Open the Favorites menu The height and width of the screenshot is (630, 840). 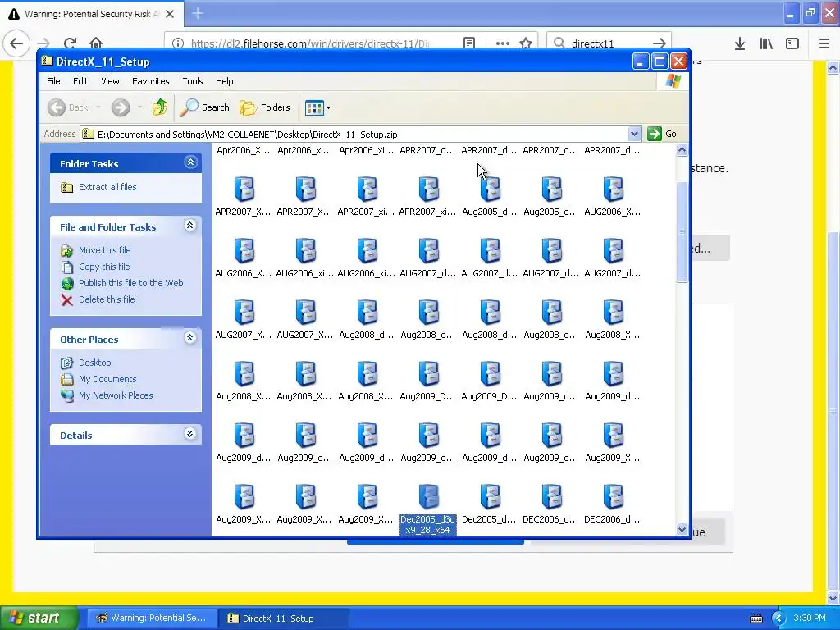(x=151, y=81)
